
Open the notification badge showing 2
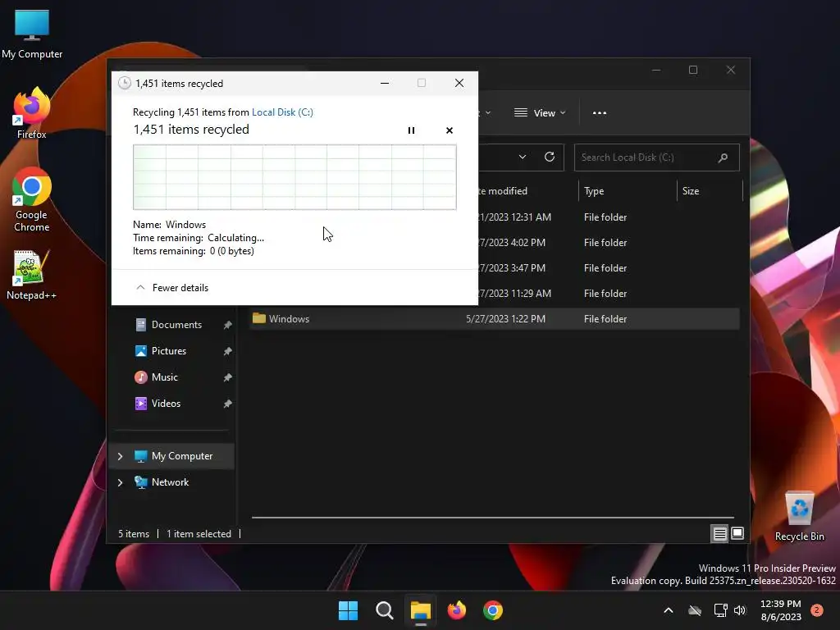point(816,610)
